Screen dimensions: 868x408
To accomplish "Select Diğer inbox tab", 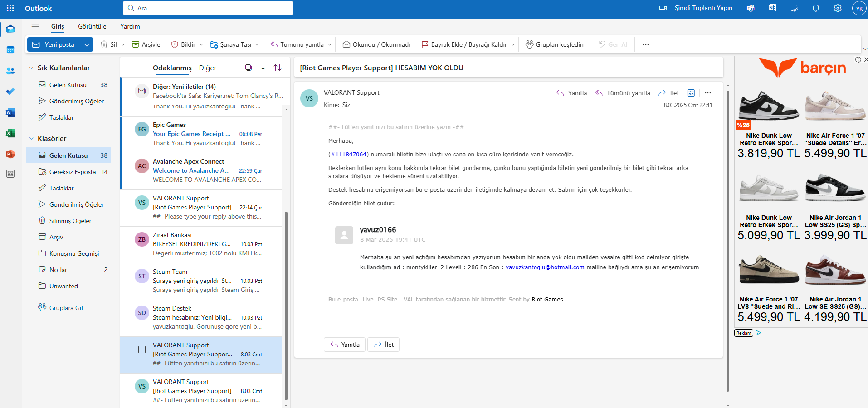I will [x=208, y=68].
